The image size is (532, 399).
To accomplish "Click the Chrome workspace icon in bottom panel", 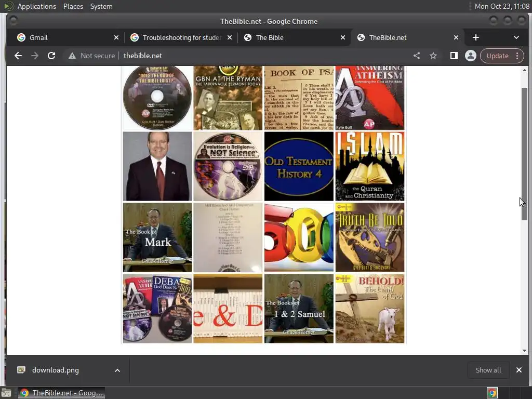I will pyautogui.click(x=492, y=393).
